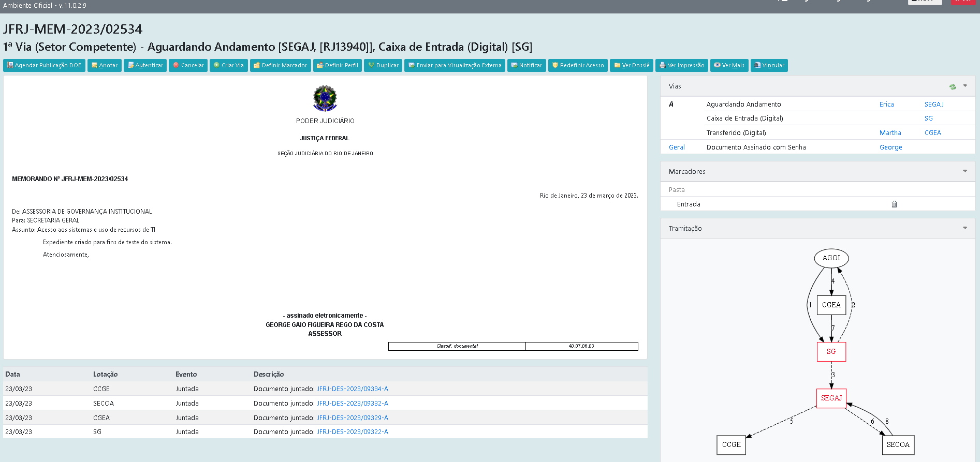Click the Evento column header
Viewport: 980px width, 462px height.
[x=186, y=375]
